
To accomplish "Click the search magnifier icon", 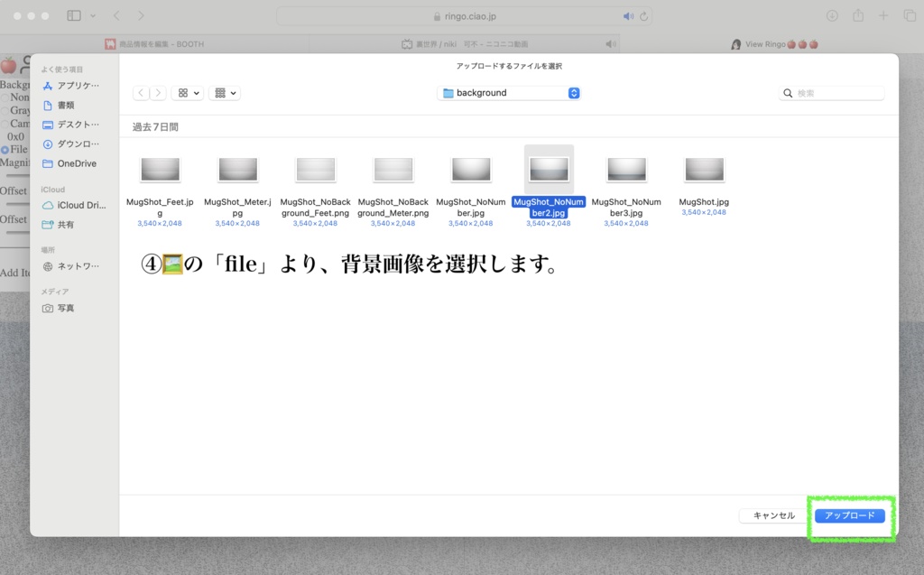I will (787, 93).
